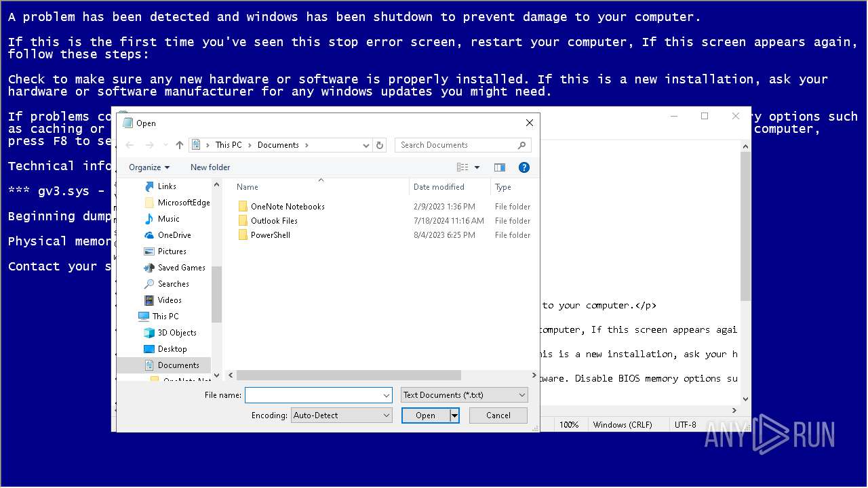Image resolution: width=868 pixels, height=488 pixels.
Task: Click the search magnifier icon
Action: (521, 145)
